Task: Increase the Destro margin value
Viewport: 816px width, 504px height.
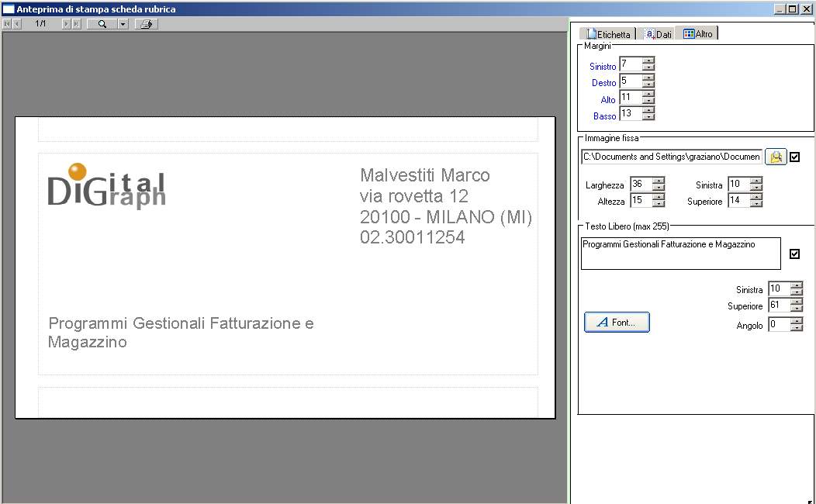Action: (x=648, y=77)
